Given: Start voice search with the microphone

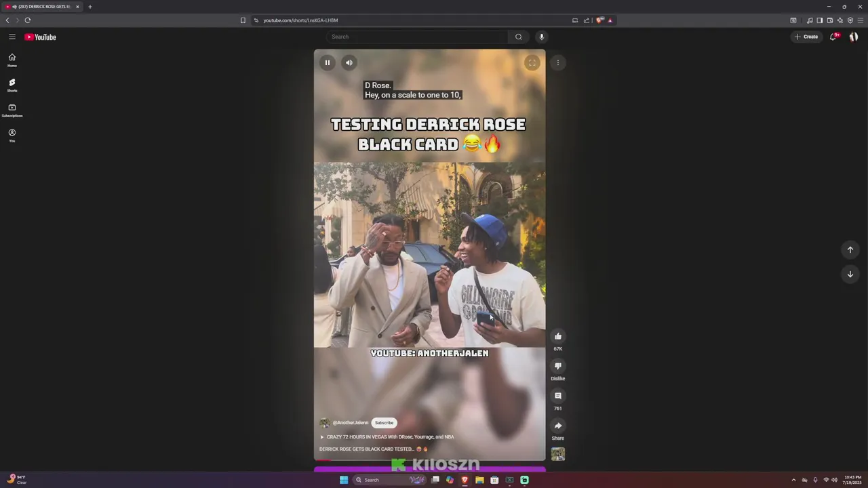Looking at the screenshot, I should click(x=541, y=37).
